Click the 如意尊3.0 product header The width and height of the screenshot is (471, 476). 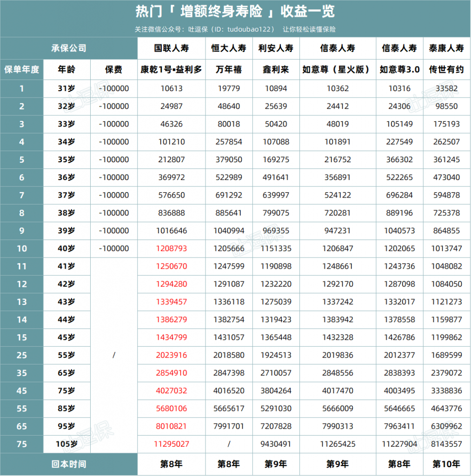click(x=399, y=70)
